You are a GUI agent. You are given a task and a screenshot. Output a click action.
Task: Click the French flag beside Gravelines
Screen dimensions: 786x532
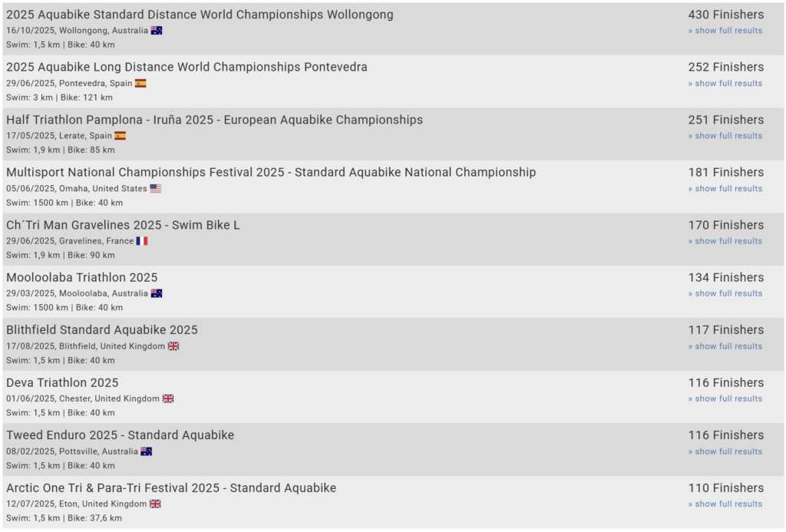tap(140, 240)
